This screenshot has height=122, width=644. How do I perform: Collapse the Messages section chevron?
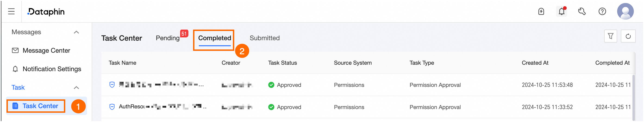(76, 32)
